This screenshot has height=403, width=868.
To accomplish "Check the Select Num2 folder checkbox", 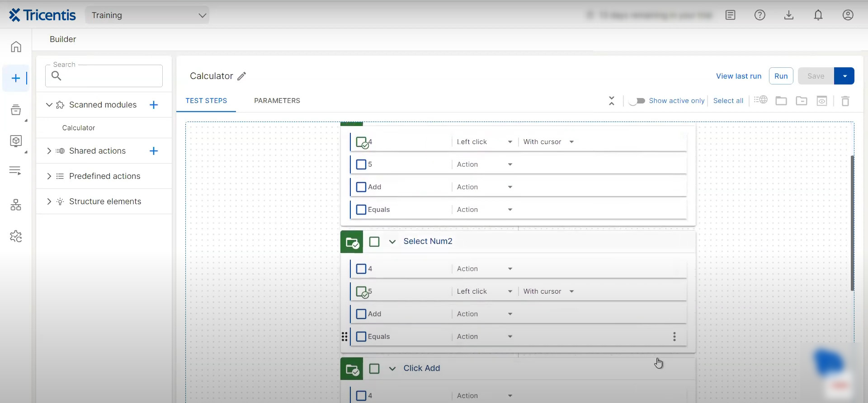I will (x=374, y=242).
